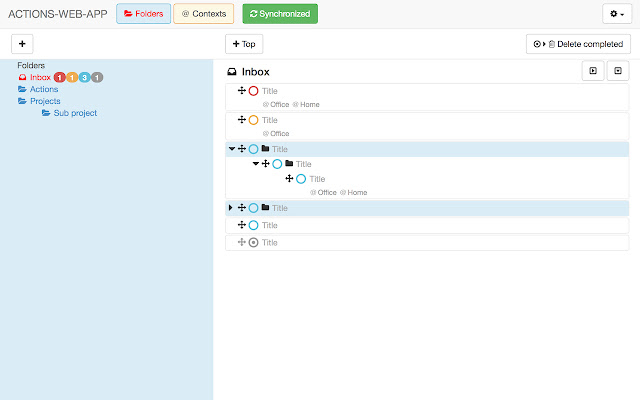Image resolution: width=640 pixels, height=400 pixels.
Task: Click the green Synchronized button
Action: (x=280, y=14)
